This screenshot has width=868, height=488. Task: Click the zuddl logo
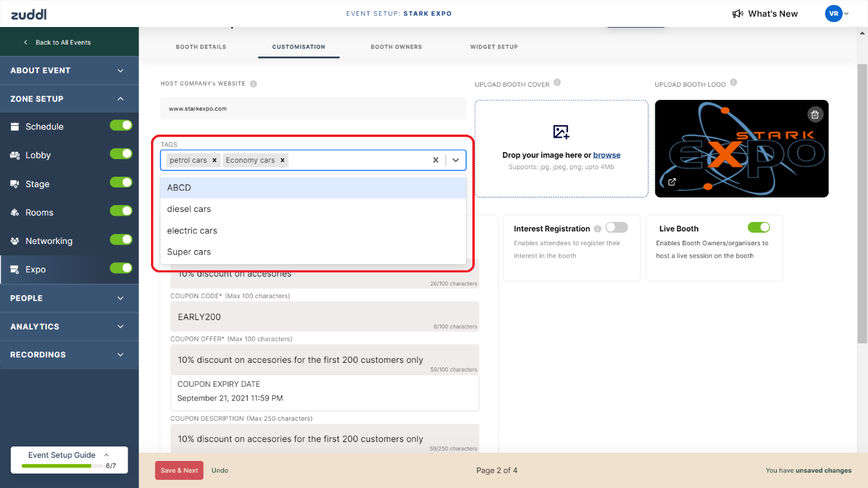click(28, 14)
